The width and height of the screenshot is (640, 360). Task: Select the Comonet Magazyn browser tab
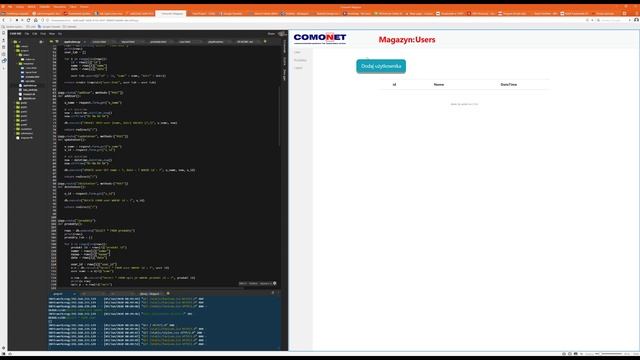tap(171, 13)
